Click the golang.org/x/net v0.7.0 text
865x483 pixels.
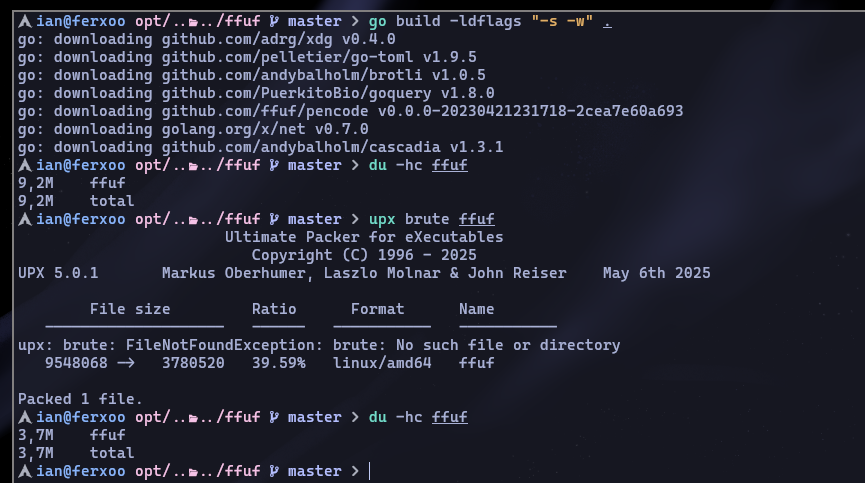(x=265, y=130)
